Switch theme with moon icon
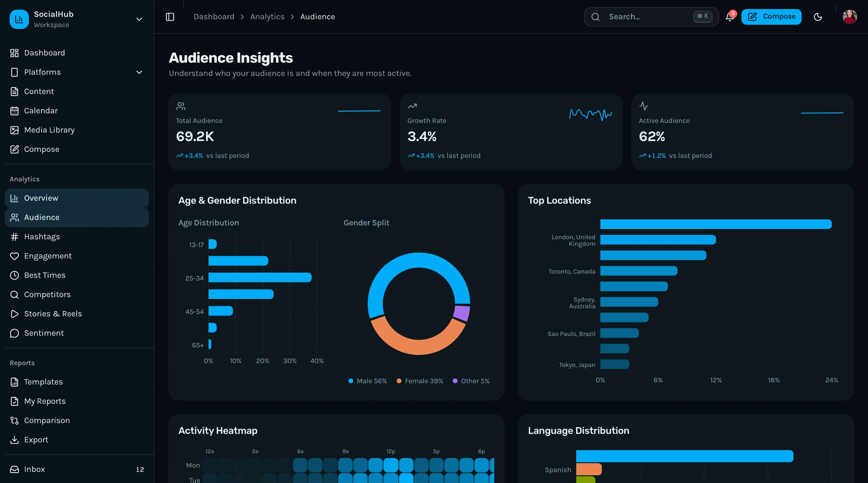This screenshot has width=868, height=483. tap(818, 17)
